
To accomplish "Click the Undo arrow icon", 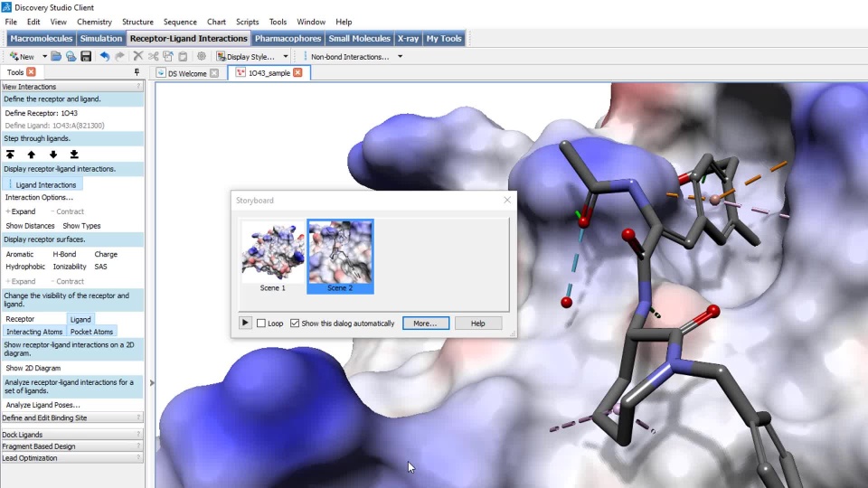I will click(x=104, y=56).
